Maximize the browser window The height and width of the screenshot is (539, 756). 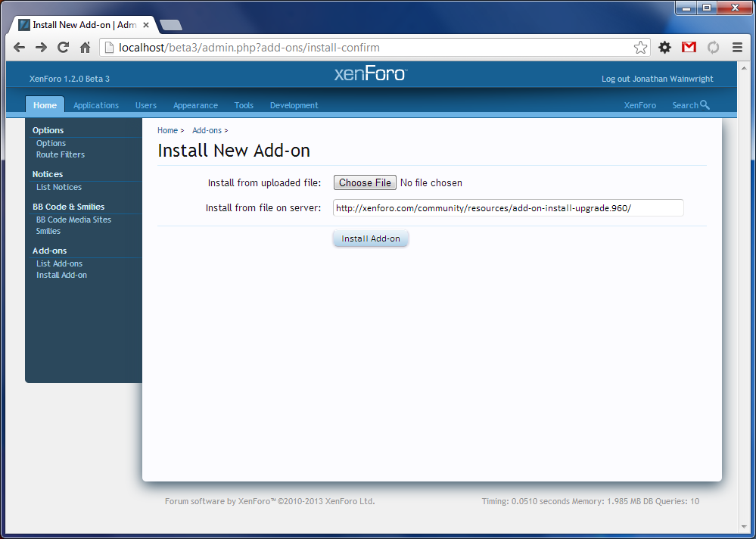tap(707, 8)
